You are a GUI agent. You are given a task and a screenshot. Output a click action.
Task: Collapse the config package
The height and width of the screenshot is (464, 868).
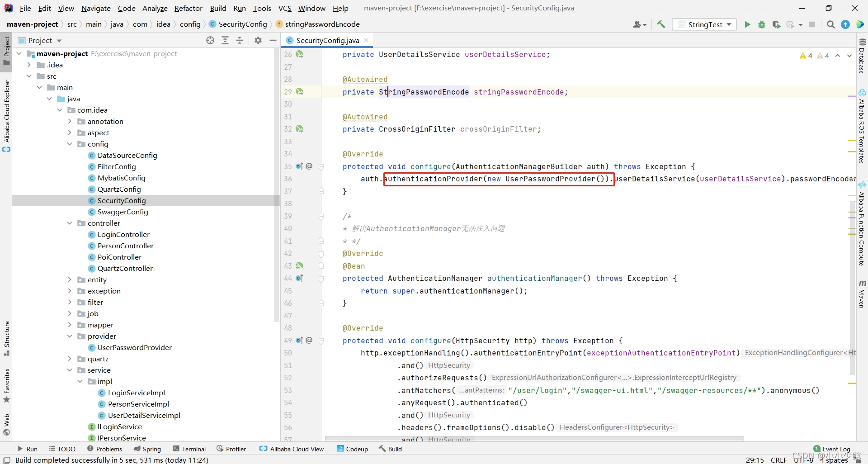(70, 144)
